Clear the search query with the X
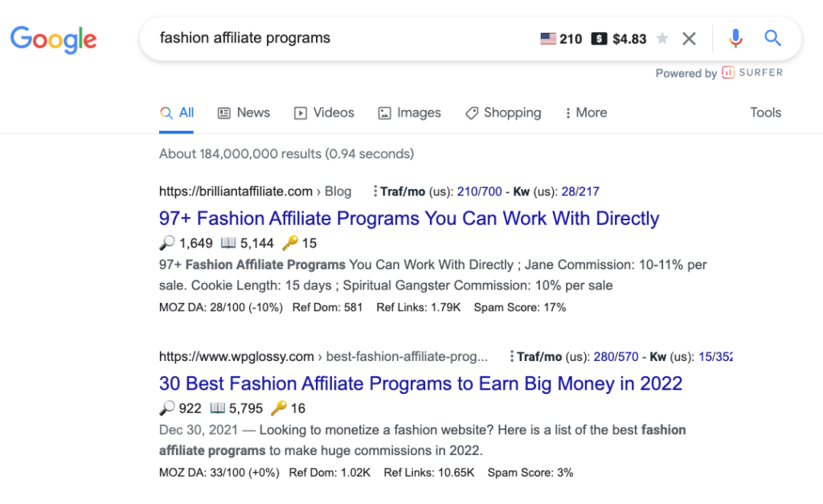 coord(689,39)
